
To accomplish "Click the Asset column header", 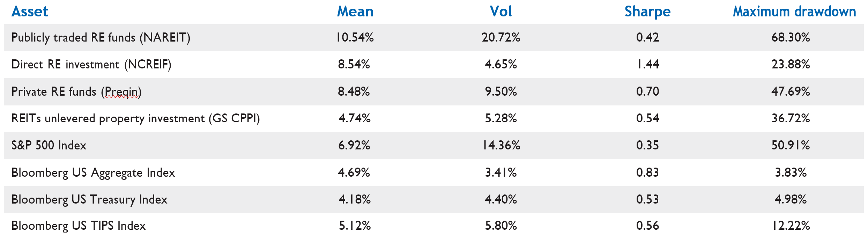I will click(30, 12).
